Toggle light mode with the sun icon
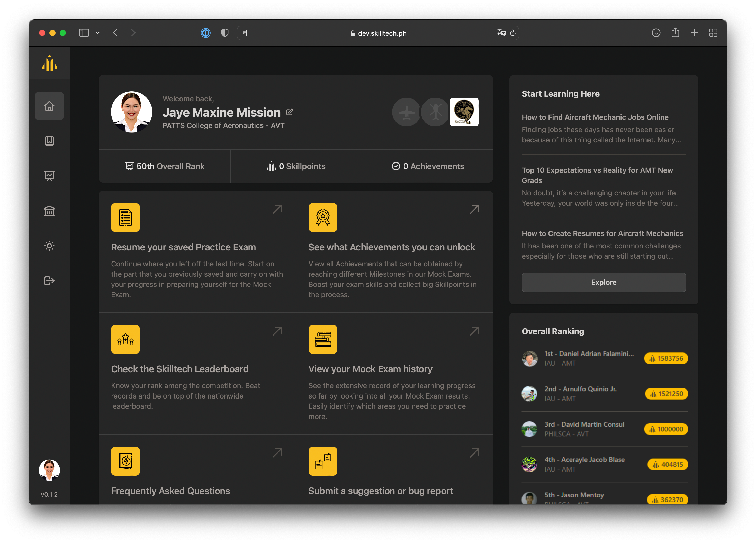 (49, 246)
